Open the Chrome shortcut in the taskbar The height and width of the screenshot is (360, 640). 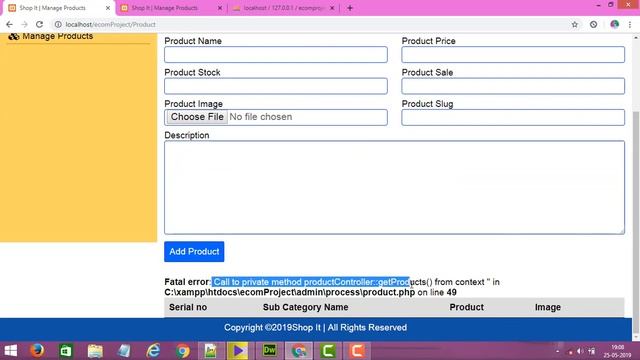183,351
